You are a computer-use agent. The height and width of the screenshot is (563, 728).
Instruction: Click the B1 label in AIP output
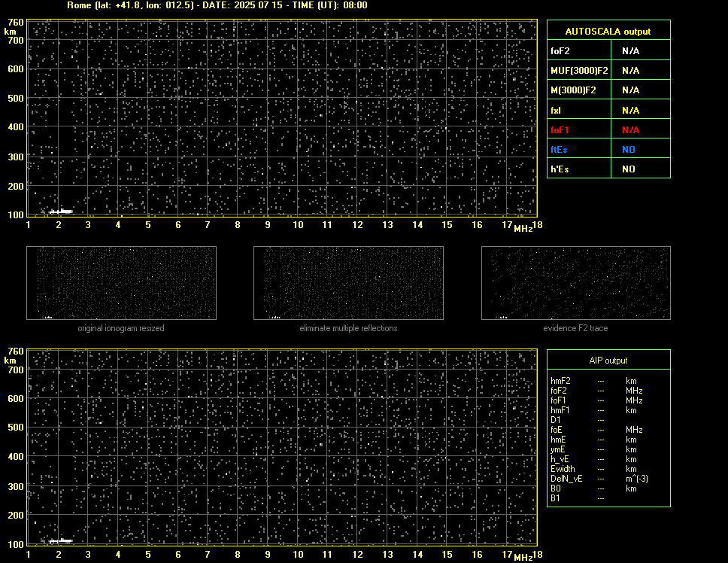click(555, 498)
